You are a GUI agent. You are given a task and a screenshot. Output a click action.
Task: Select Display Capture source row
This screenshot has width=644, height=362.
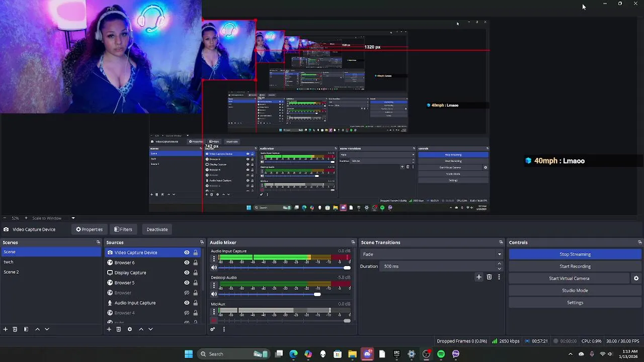(x=153, y=273)
